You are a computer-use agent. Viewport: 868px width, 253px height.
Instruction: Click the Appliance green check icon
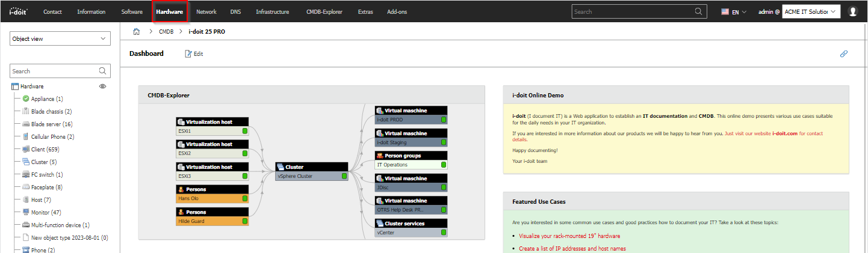(26, 99)
